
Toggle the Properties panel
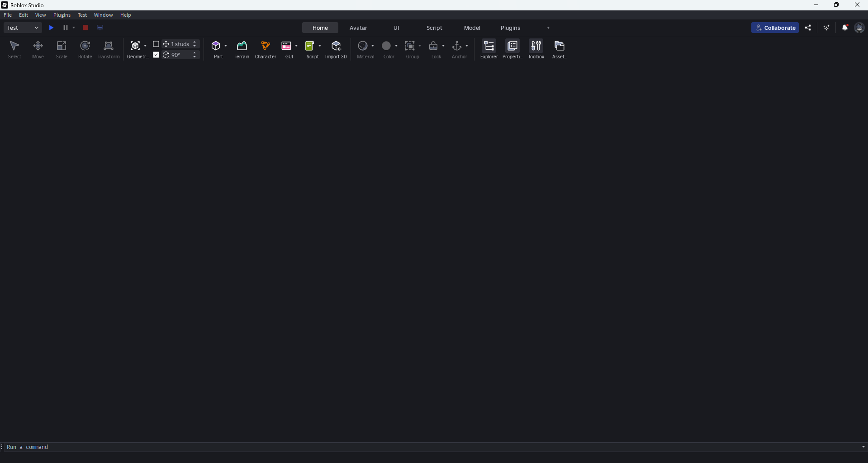point(512,49)
